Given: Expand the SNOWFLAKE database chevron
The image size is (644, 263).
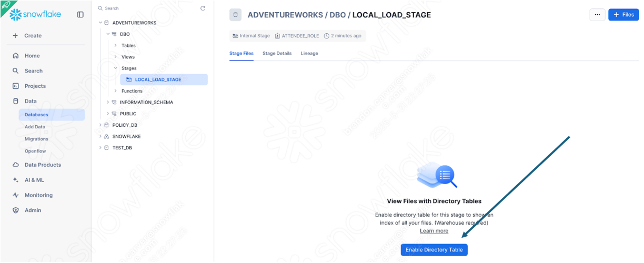Looking at the screenshot, I should point(100,137).
